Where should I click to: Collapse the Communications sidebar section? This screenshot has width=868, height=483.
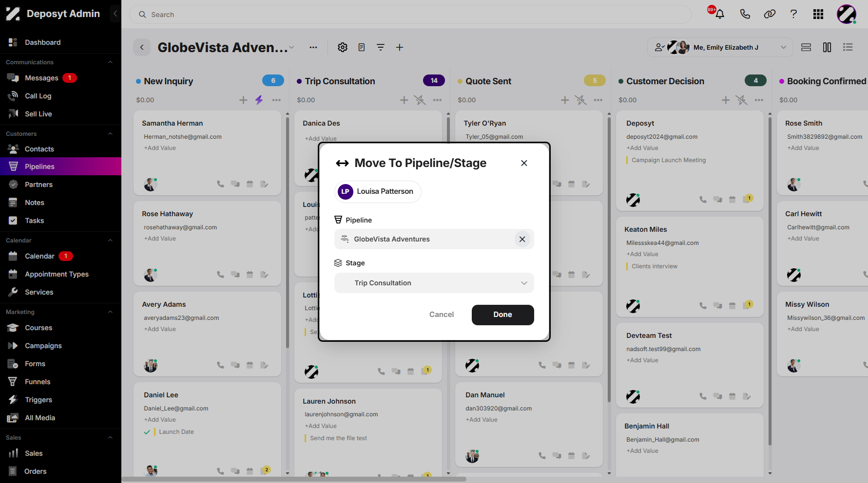point(110,62)
